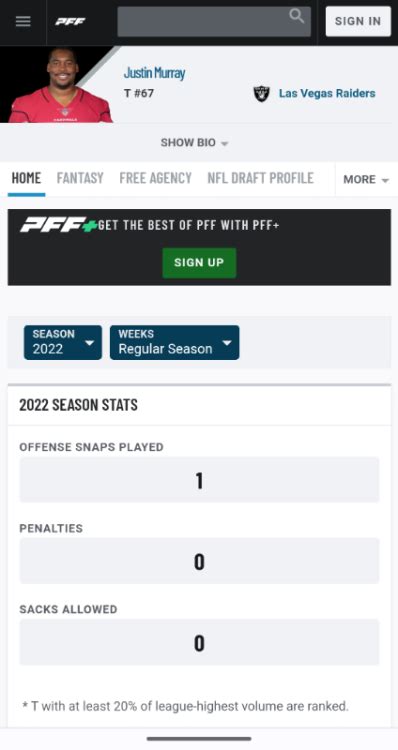The image size is (398, 750).
Task: Switch to the FANTASY tab
Action: [80, 178]
